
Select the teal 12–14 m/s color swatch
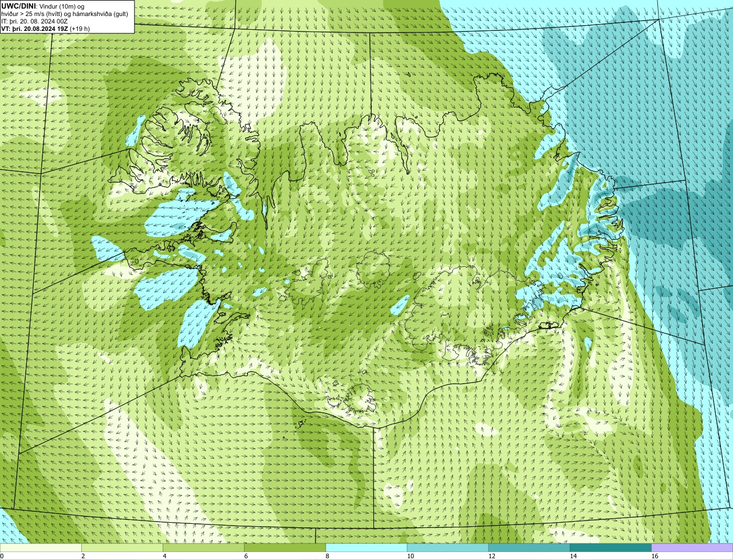tap(529, 548)
